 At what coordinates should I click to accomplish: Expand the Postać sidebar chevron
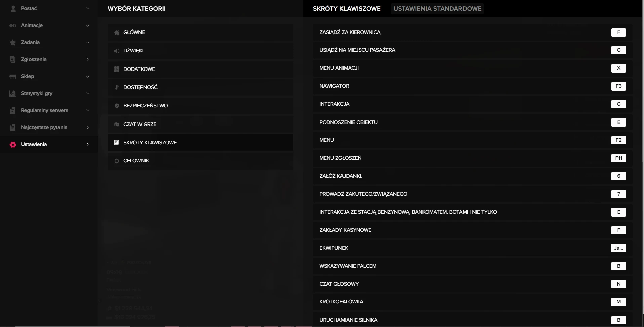87,8
